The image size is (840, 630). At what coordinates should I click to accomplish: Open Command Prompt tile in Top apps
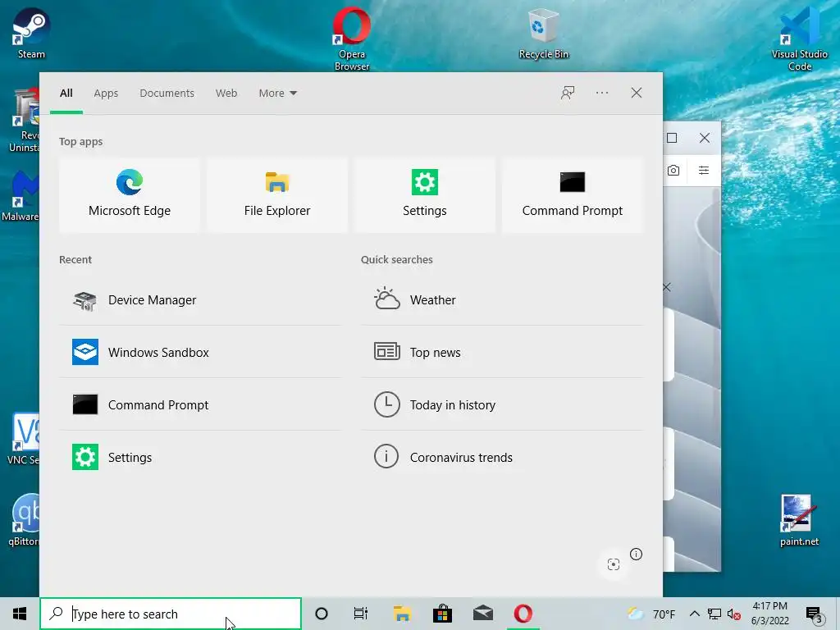pyautogui.click(x=572, y=195)
